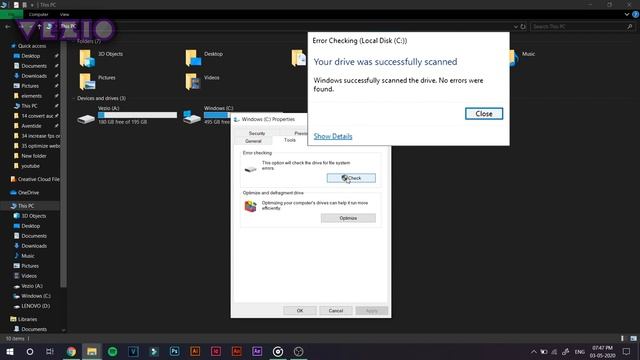This screenshot has height=360, width=640.
Task: Open Adobe Animate from the taskbar
Action: (x=236, y=351)
